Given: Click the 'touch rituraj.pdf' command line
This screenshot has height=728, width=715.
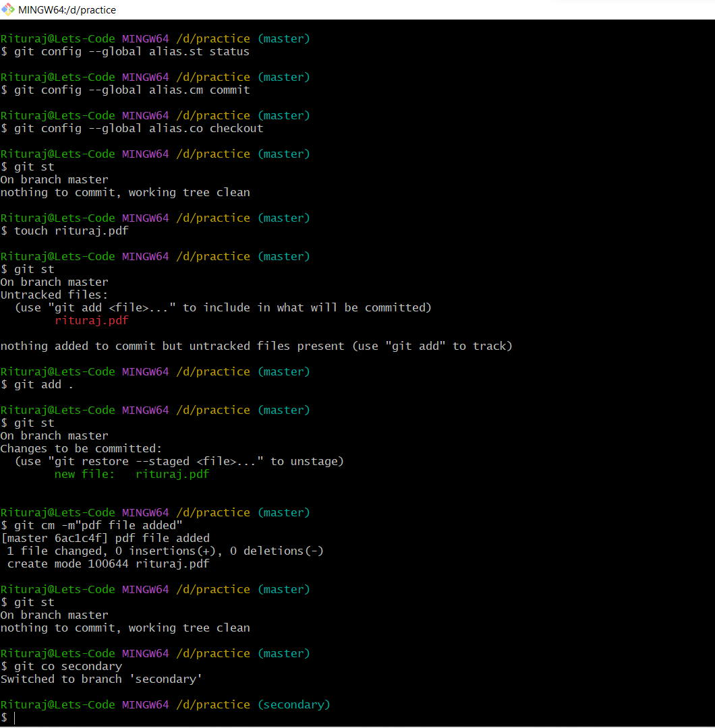Looking at the screenshot, I should (x=71, y=231).
